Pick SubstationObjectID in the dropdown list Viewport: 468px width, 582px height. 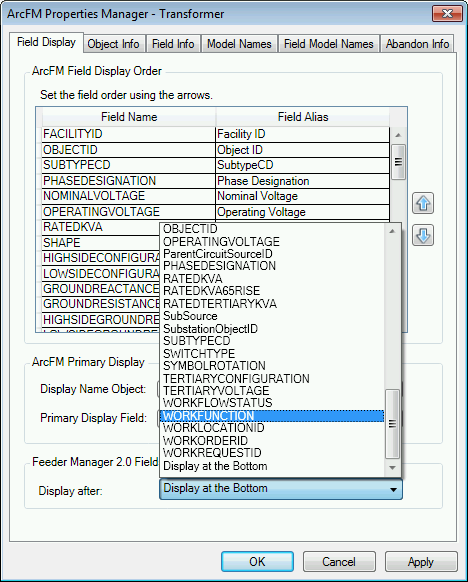[272, 328]
